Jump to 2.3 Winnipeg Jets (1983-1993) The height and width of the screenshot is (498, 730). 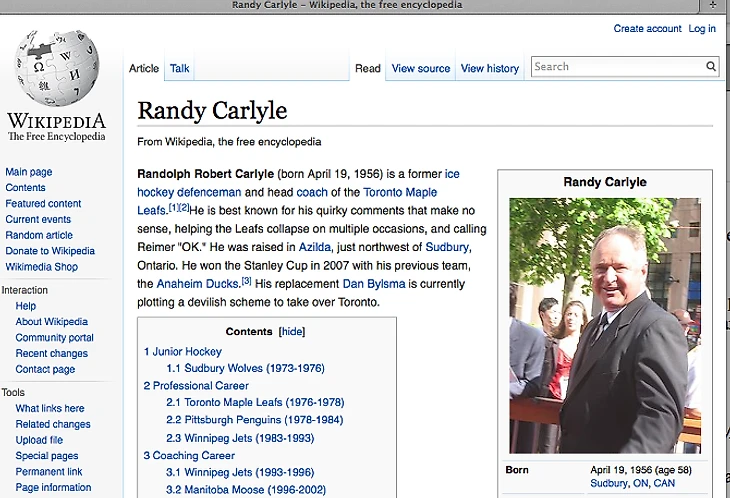pyautogui.click(x=240, y=438)
